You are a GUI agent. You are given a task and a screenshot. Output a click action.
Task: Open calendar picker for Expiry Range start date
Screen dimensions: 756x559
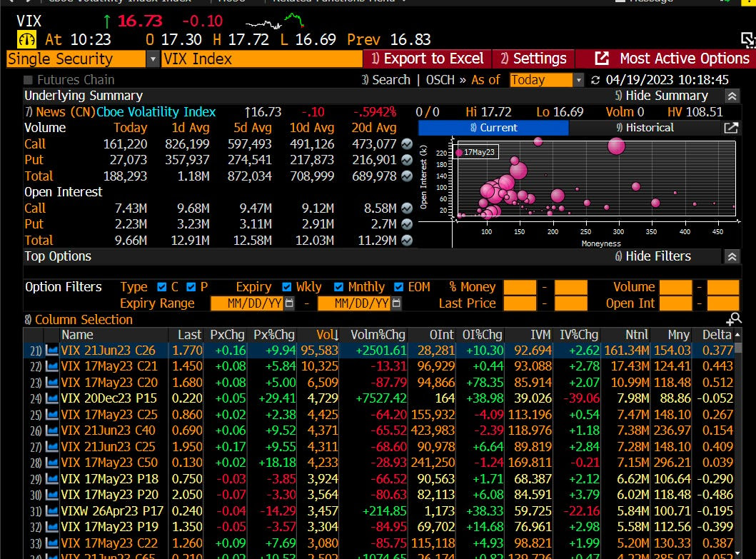tap(289, 303)
